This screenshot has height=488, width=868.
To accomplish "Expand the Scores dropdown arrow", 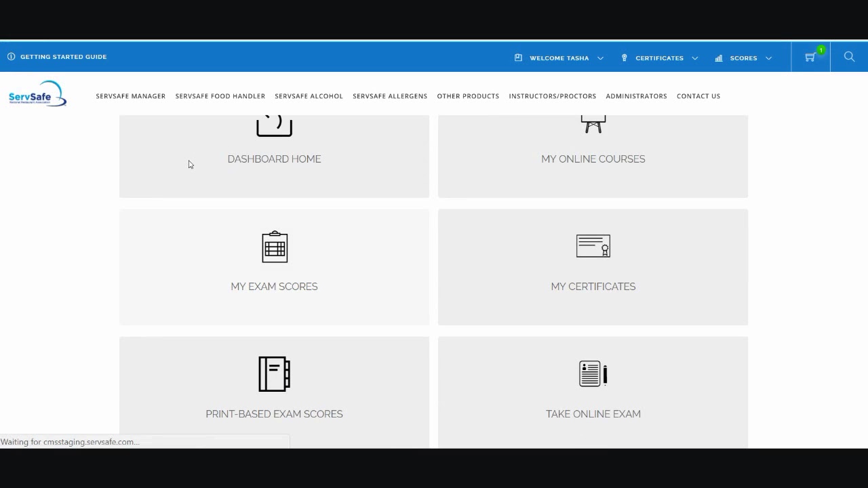I will [768, 58].
